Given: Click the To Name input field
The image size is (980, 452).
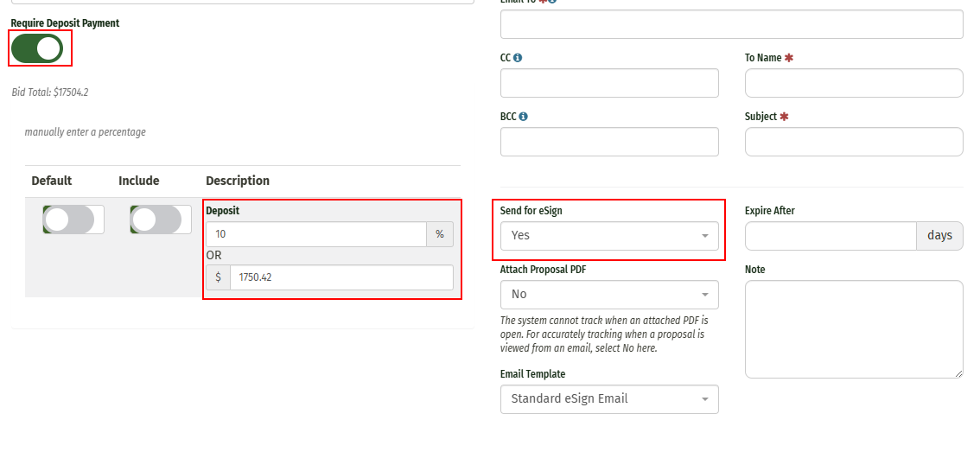Looking at the screenshot, I should pyautogui.click(x=853, y=83).
